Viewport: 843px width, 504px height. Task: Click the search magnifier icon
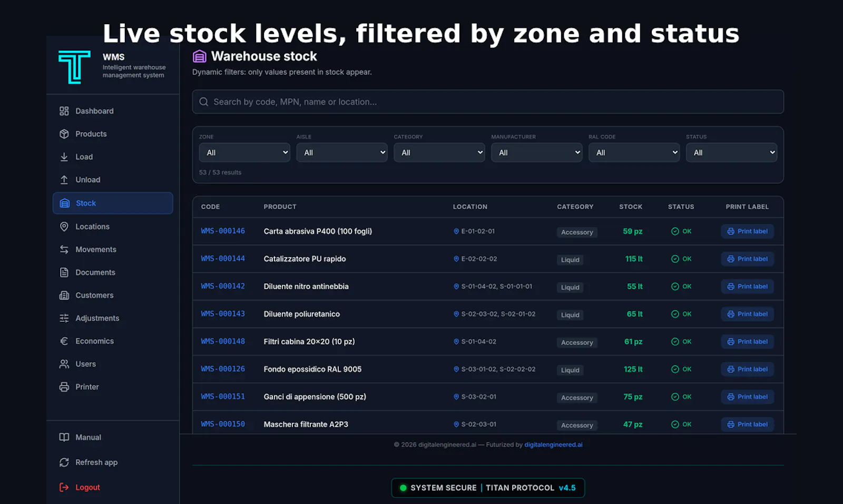tap(204, 102)
